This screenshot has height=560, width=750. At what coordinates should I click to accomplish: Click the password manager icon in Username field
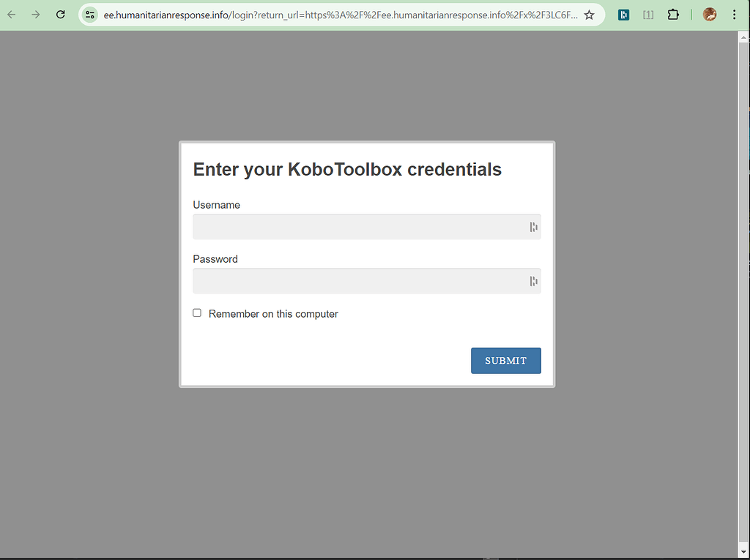533,227
